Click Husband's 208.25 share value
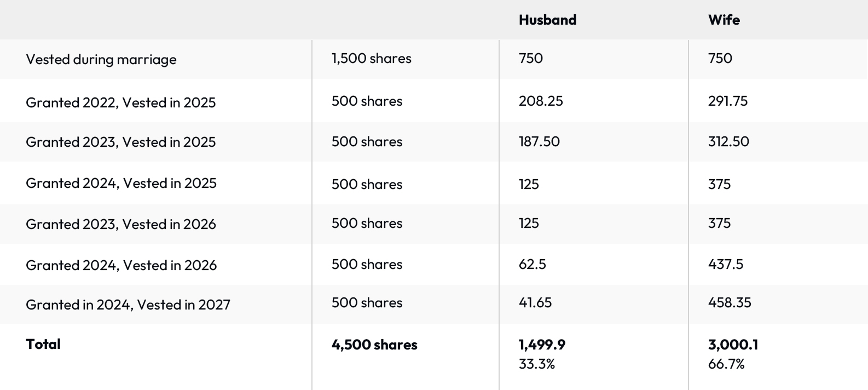The image size is (868, 390). tap(541, 101)
